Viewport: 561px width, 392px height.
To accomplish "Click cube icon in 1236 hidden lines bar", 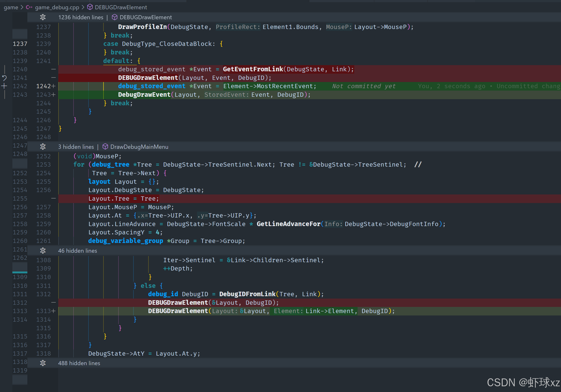I will [115, 17].
